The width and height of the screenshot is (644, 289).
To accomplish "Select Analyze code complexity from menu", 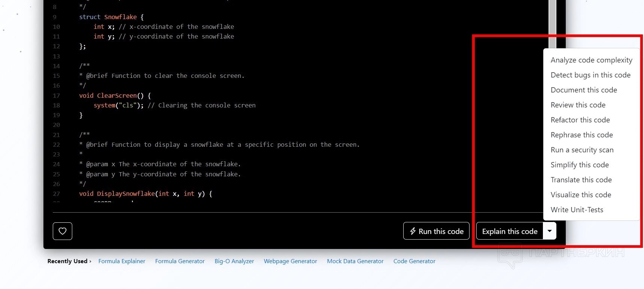I will point(591,60).
